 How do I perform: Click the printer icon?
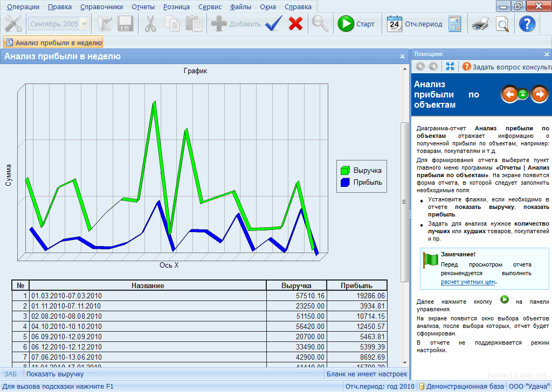(480, 24)
